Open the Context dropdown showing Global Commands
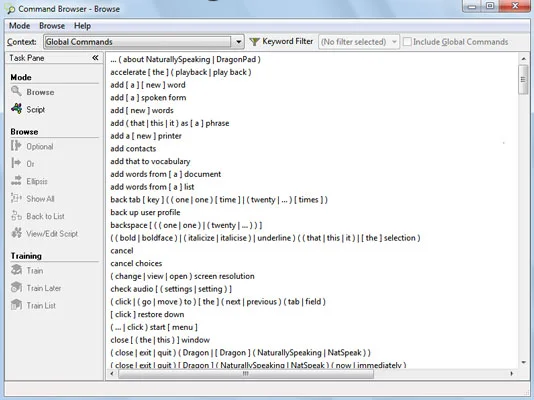 click(x=143, y=42)
